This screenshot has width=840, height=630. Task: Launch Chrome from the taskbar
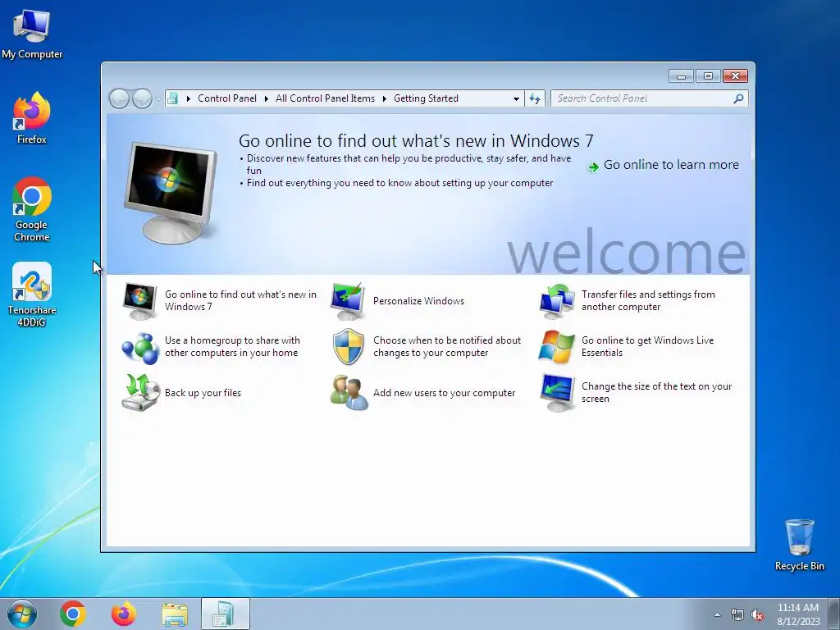coord(73,614)
